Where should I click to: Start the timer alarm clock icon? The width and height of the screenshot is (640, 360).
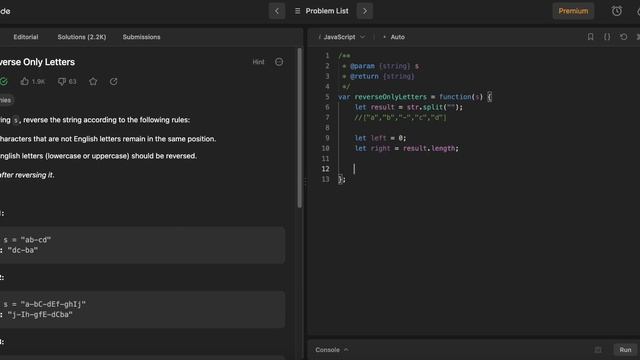(x=617, y=11)
